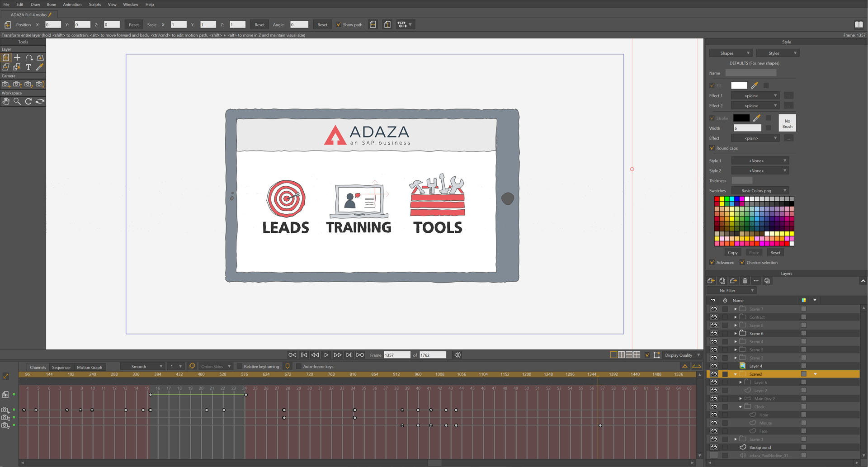Select the Shear Layer tool
This screenshot has width=868, height=467.
(6, 67)
